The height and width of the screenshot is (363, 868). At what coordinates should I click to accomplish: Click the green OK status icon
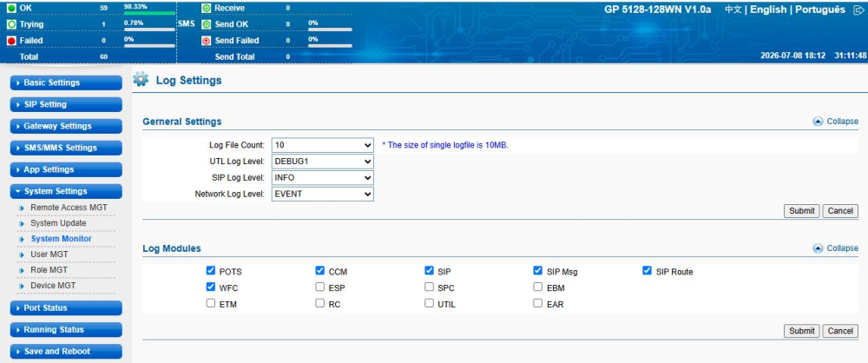click(11, 9)
